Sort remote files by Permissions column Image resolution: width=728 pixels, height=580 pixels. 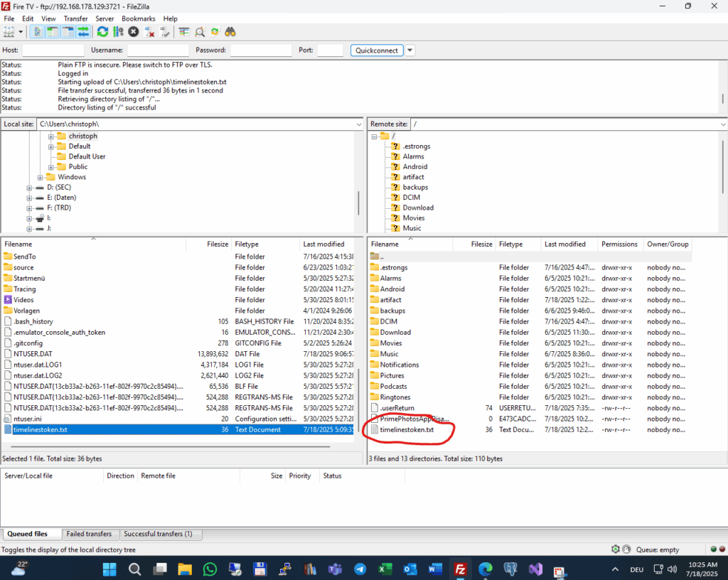click(619, 244)
